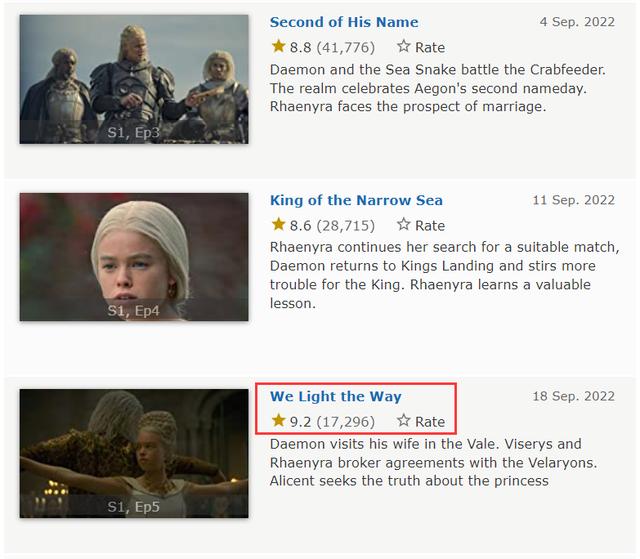Click the synopsis starting 'Rhaenyra continues her search'

coord(445,275)
